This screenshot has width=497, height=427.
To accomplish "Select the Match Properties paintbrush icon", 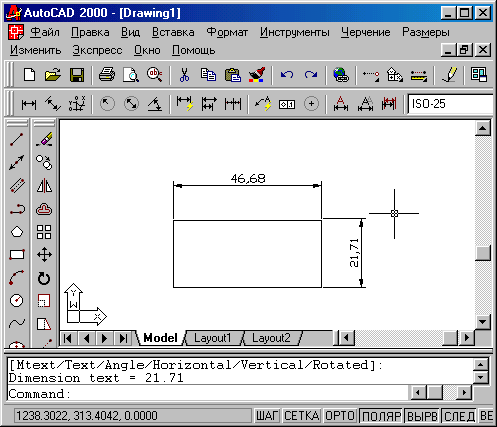I will 257,75.
